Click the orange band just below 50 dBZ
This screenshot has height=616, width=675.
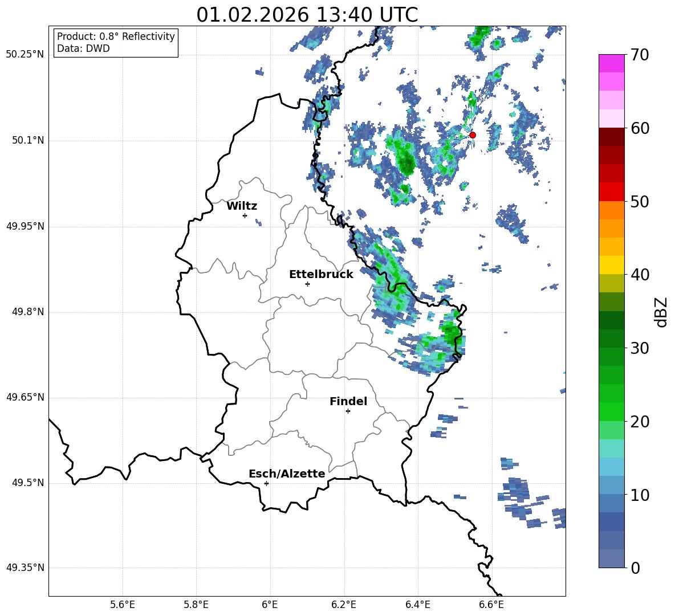click(611, 210)
